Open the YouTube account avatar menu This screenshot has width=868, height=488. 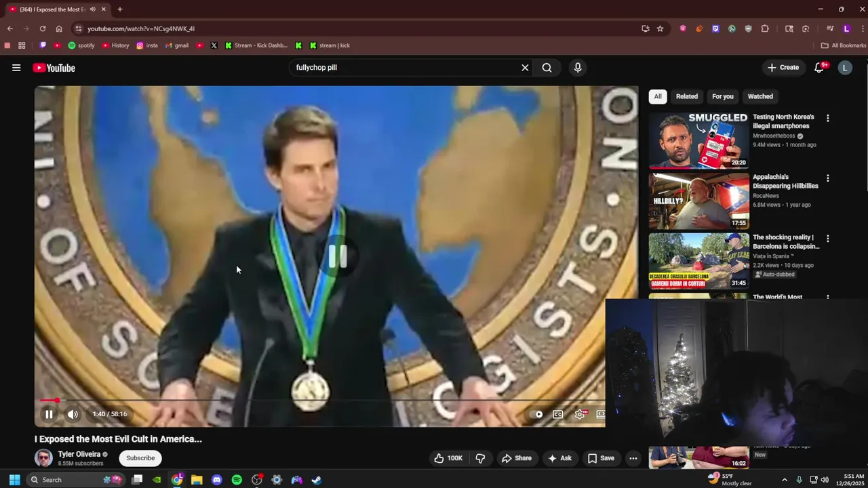pyautogui.click(x=845, y=68)
